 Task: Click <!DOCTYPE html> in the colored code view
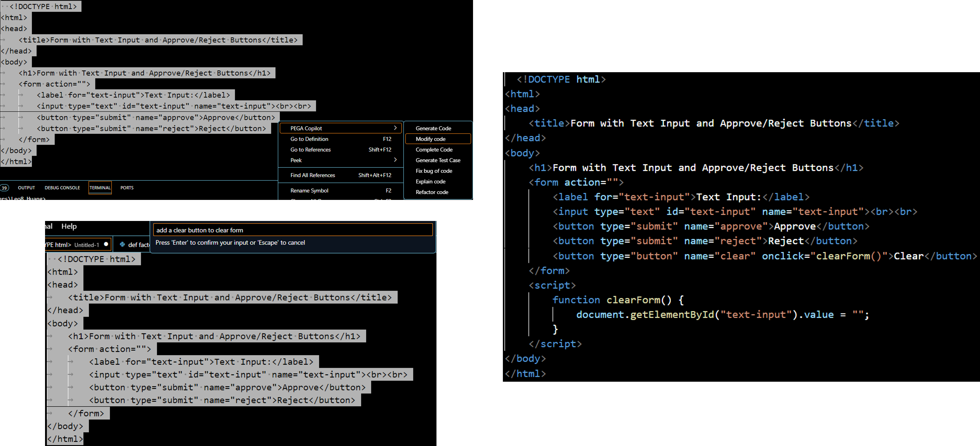[x=561, y=79]
